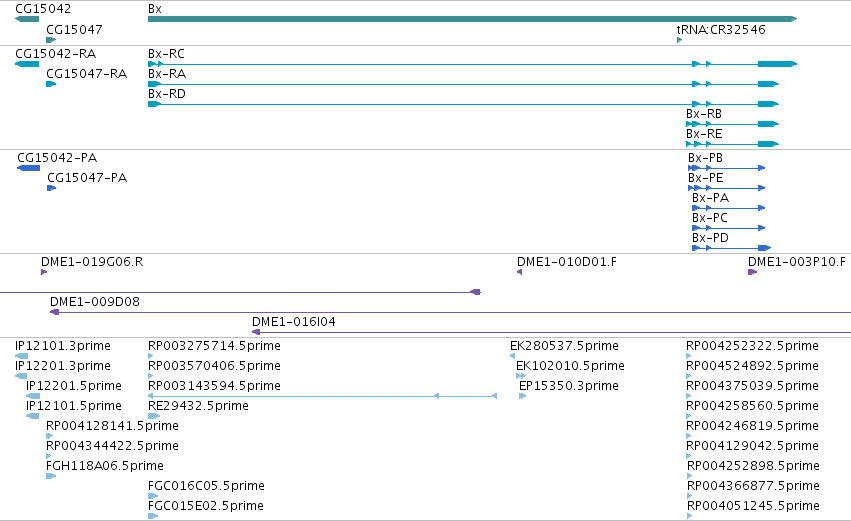Select the CG15047 gene label

[x=74, y=29]
